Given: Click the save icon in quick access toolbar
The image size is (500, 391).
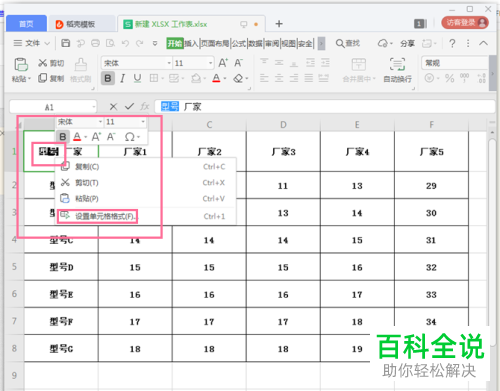Looking at the screenshot, I should click(66, 43).
